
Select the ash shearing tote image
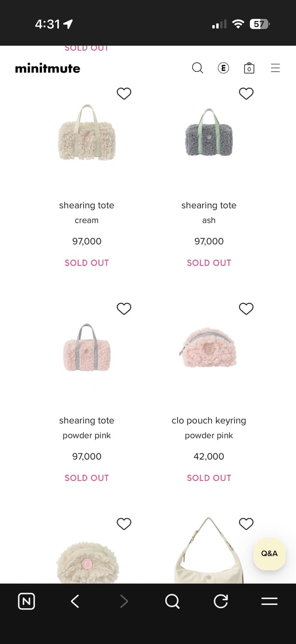point(209,133)
